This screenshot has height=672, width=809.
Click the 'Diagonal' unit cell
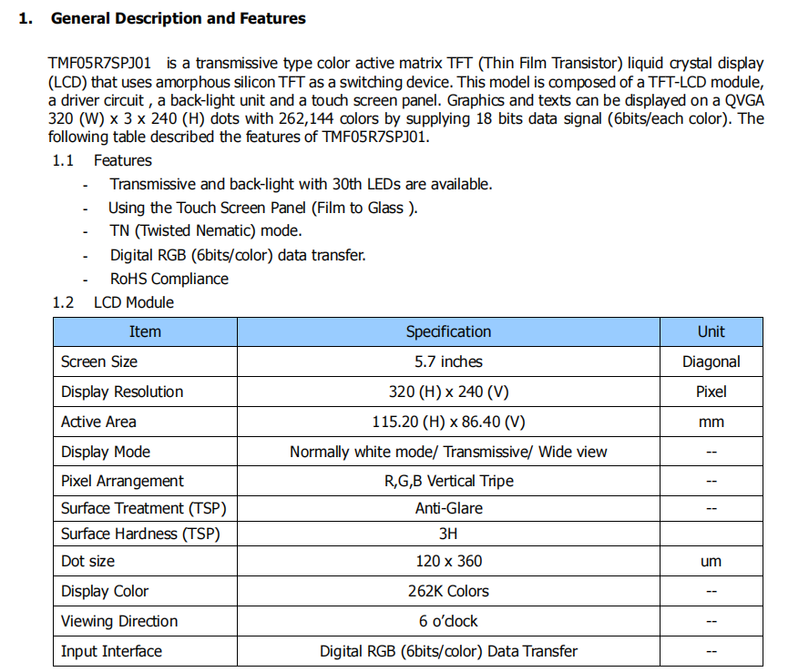tap(711, 361)
